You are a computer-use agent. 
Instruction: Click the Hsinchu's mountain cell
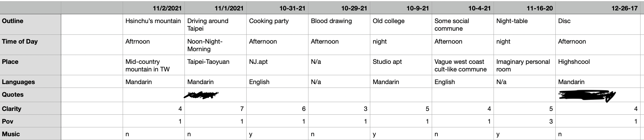pos(154,24)
